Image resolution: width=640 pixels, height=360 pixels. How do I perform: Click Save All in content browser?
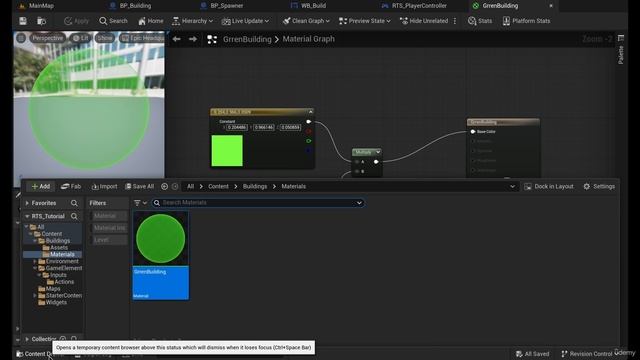140,187
